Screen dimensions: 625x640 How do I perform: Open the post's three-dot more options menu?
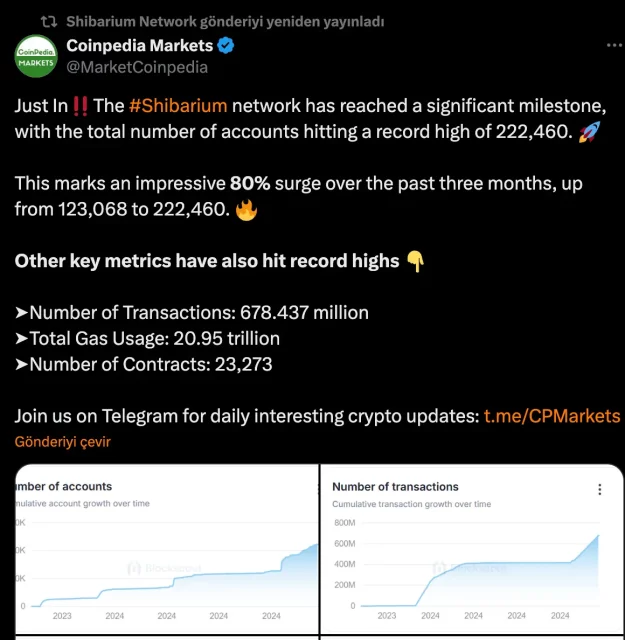coord(615,46)
